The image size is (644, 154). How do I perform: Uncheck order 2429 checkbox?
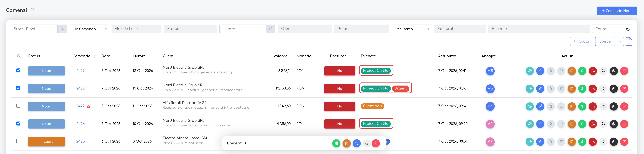pos(18,71)
